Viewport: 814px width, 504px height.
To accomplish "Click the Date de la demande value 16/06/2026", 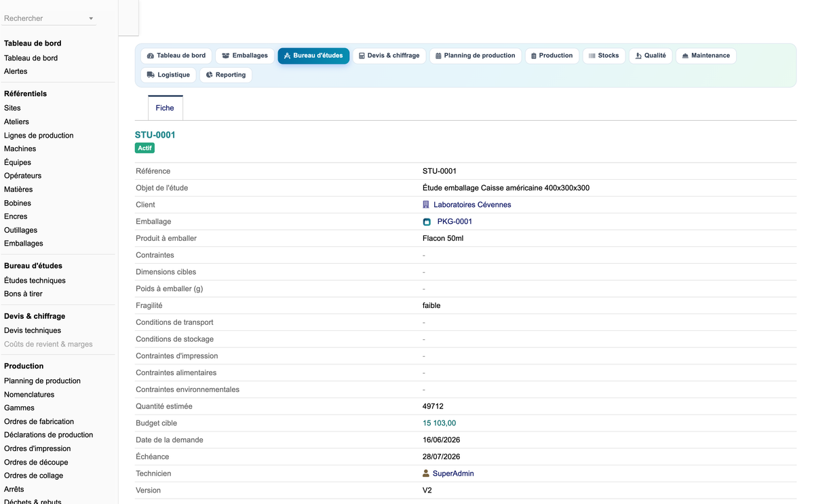I will tap(442, 440).
